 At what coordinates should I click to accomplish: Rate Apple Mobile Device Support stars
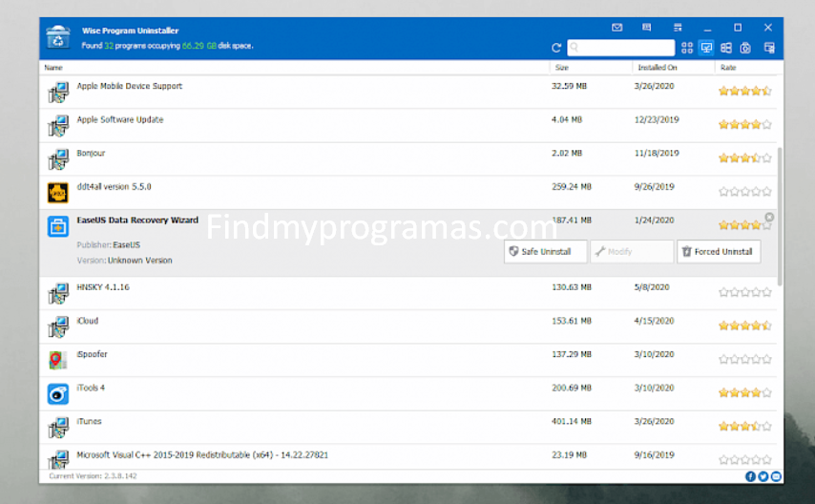pos(744,91)
